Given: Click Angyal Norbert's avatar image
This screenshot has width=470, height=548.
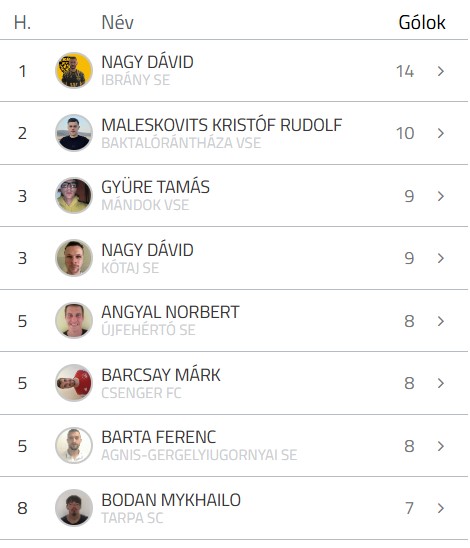Looking at the screenshot, I should pyautogui.click(x=74, y=320).
